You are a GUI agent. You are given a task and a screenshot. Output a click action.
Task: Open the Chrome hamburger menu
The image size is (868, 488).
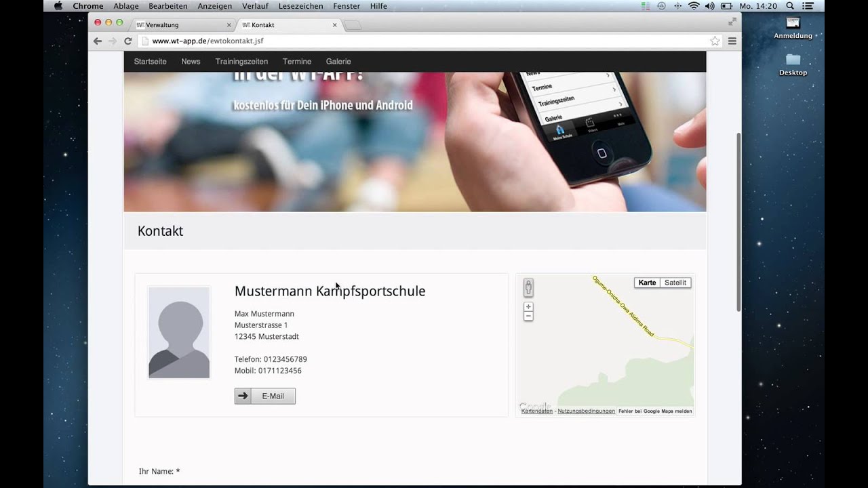pyautogui.click(x=732, y=41)
